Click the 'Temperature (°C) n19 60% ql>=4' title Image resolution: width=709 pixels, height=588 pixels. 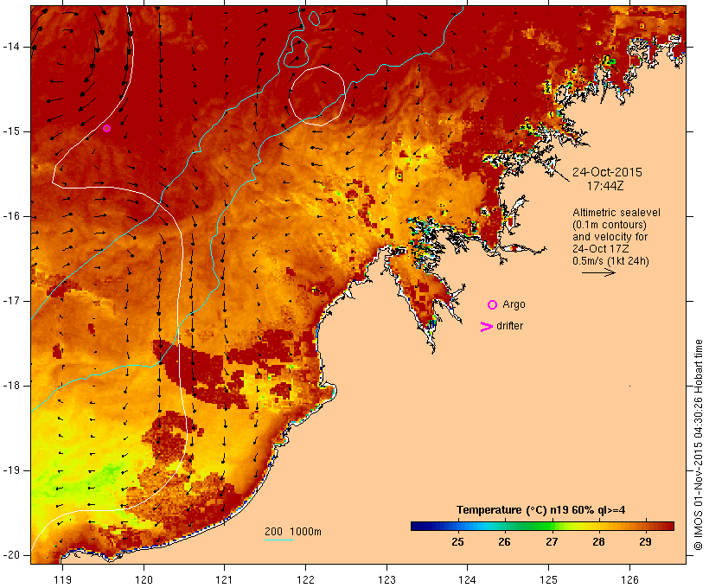[540, 510]
